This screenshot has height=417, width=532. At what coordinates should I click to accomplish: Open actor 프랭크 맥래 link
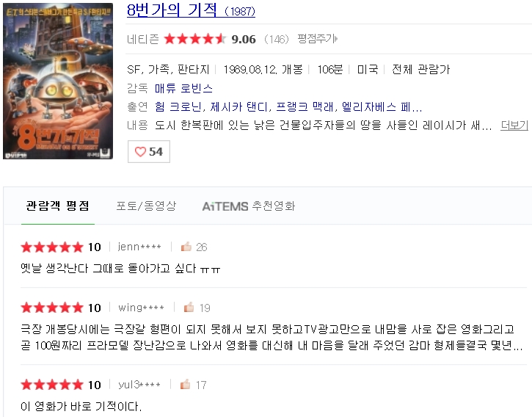coord(304,107)
